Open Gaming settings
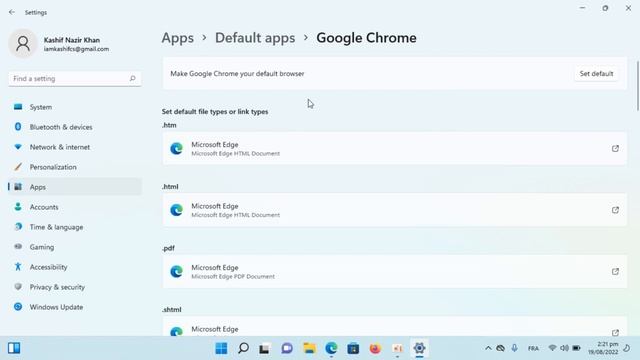640x360 pixels. coord(75,247)
